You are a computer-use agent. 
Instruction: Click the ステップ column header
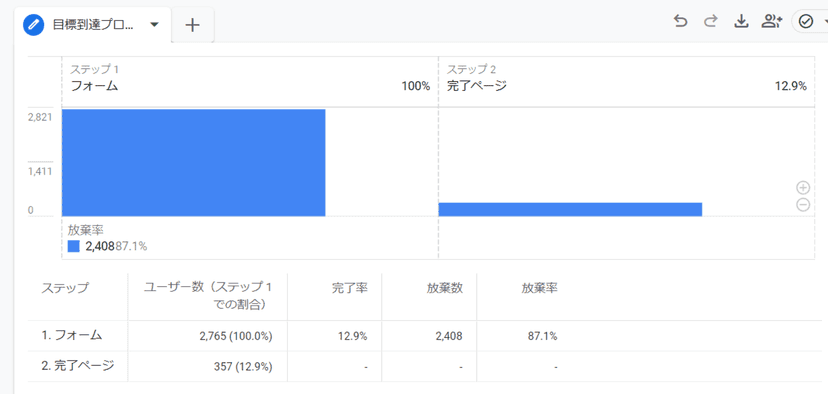point(65,288)
